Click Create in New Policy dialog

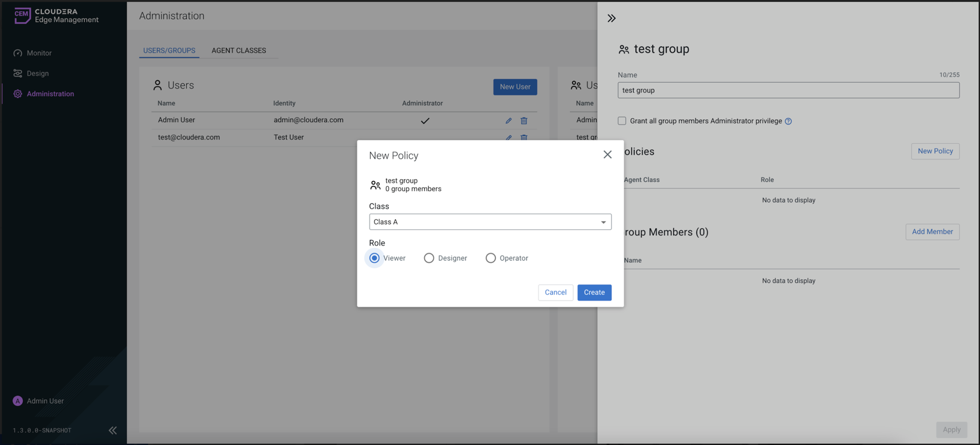coord(594,292)
